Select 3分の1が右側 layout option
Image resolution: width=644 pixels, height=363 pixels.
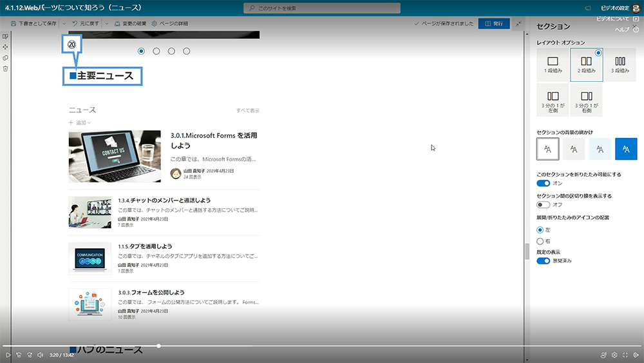587,100
